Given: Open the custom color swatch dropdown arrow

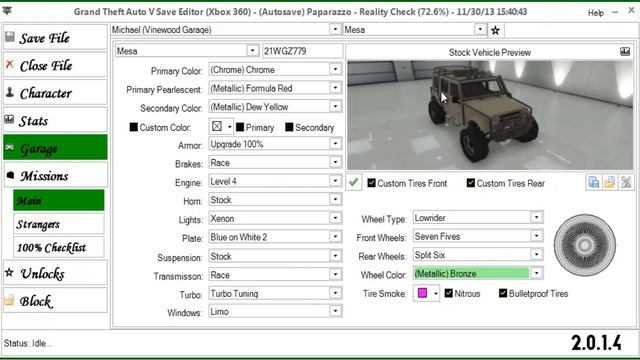Looking at the screenshot, I should (229, 127).
